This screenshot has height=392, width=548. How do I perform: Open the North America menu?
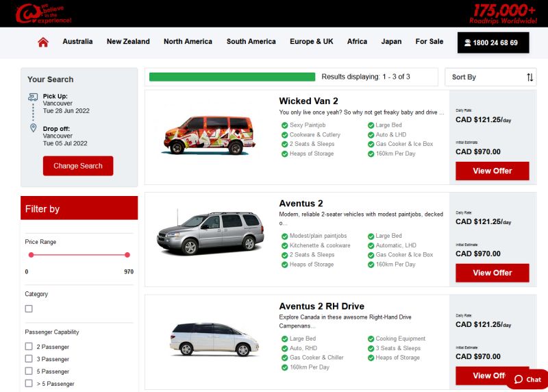coord(188,41)
